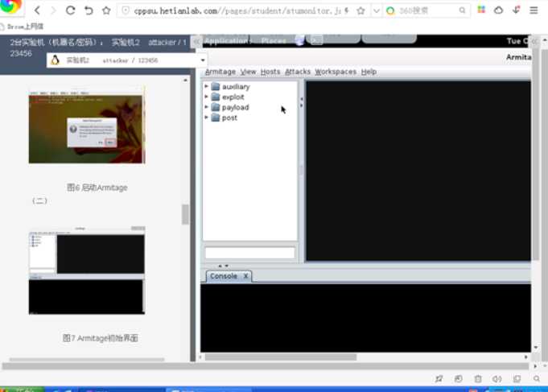Image resolution: width=548 pixels, height=392 pixels.
Task: Open the colorful apps grid icon
Action: pos(481,10)
